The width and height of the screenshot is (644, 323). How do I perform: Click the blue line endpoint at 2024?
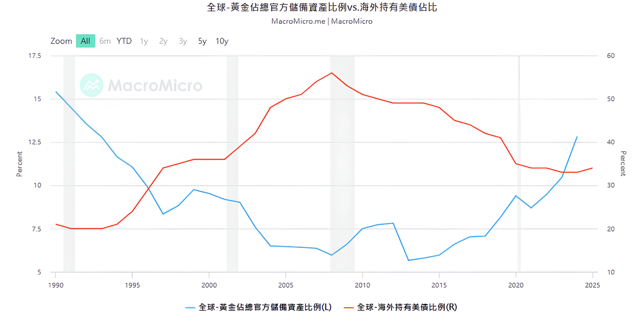point(577,137)
